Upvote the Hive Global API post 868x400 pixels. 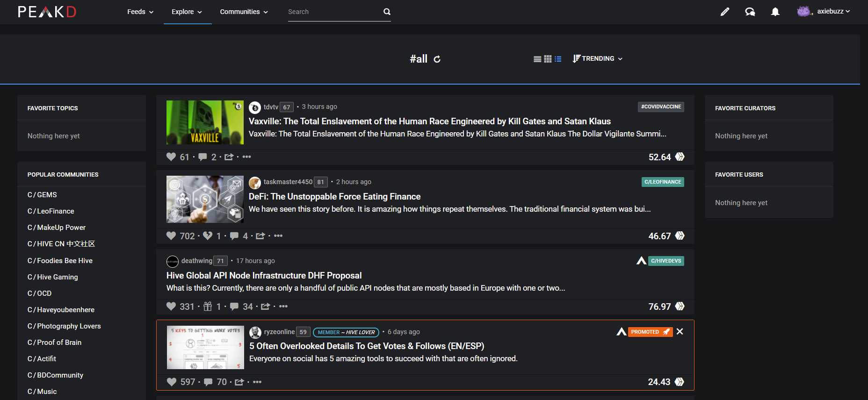pos(171,307)
